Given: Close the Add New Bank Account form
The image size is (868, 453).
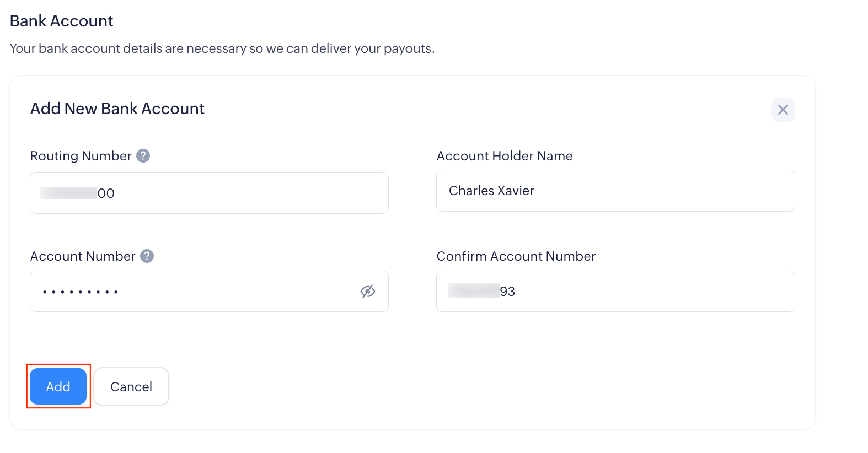Looking at the screenshot, I should point(783,110).
